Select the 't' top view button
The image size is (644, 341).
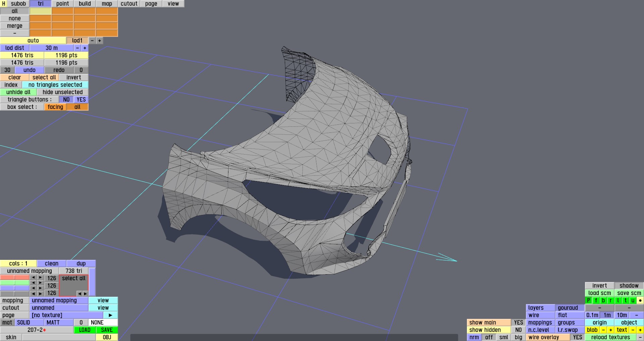click(x=626, y=300)
